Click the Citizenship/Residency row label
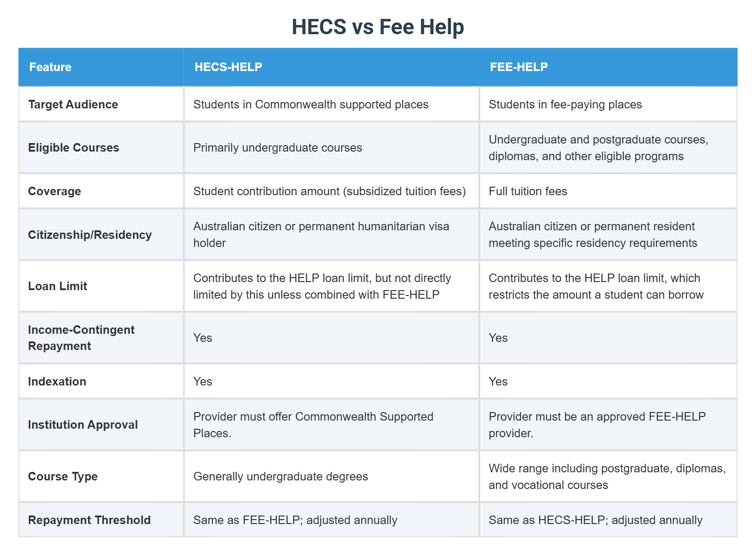Screen dimensions: 756x556 pos(90,235)
